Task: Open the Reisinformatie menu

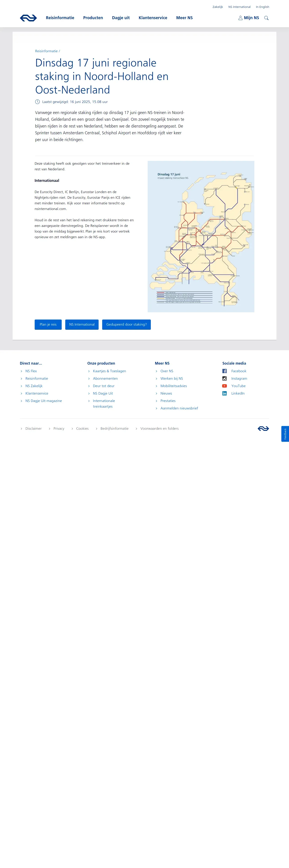Action: click(60, 18)
